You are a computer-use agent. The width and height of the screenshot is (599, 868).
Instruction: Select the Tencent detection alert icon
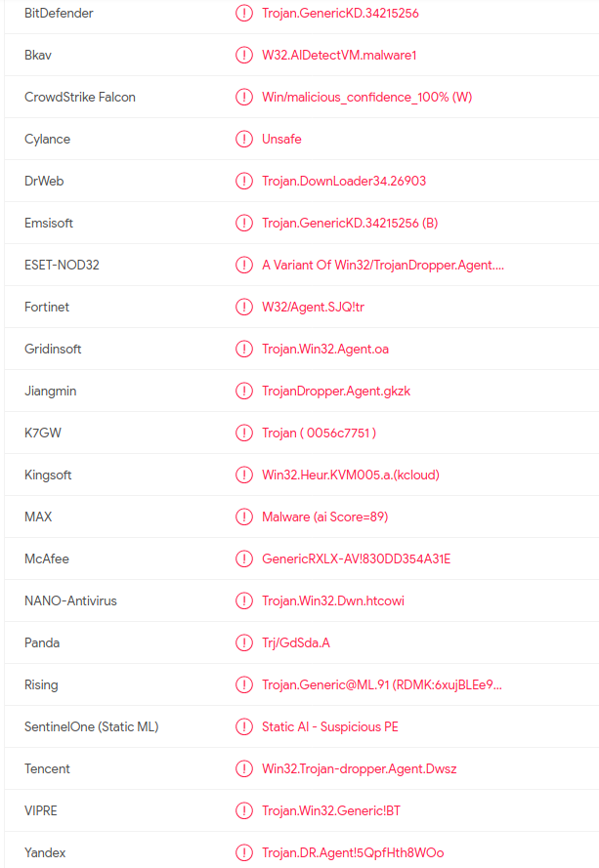click(x=244, y=769)
